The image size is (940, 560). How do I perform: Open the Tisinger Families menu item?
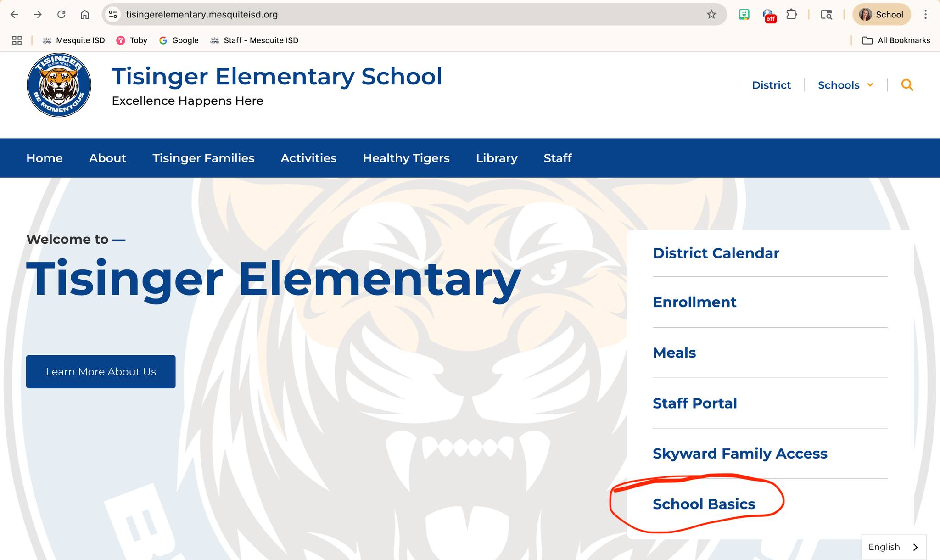[x=203, y=158]
